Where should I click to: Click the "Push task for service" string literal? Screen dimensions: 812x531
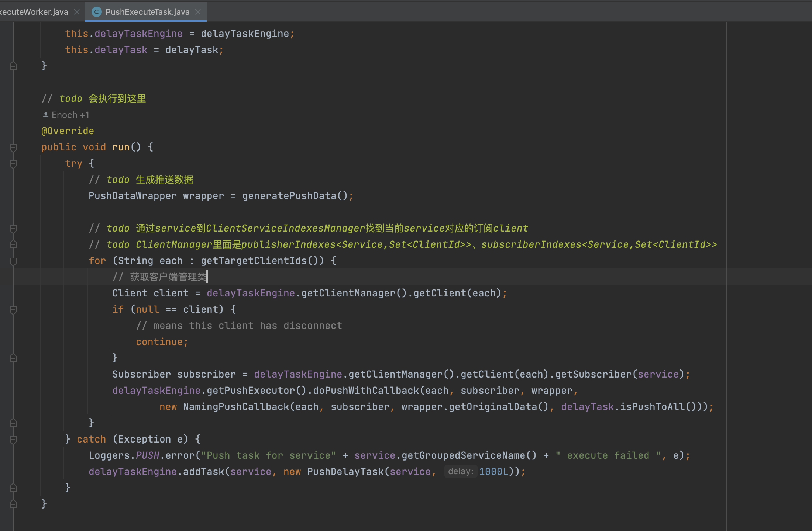coord(268,455)
